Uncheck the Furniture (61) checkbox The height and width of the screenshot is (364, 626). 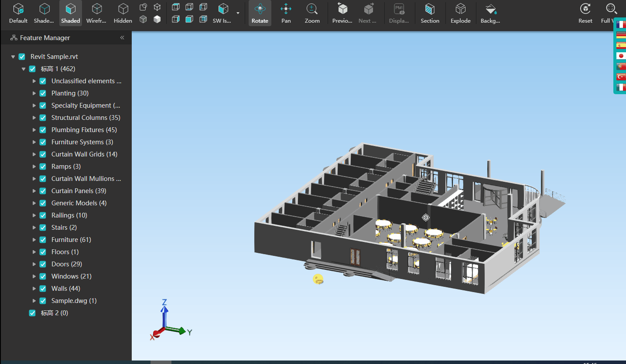point(43,240)
